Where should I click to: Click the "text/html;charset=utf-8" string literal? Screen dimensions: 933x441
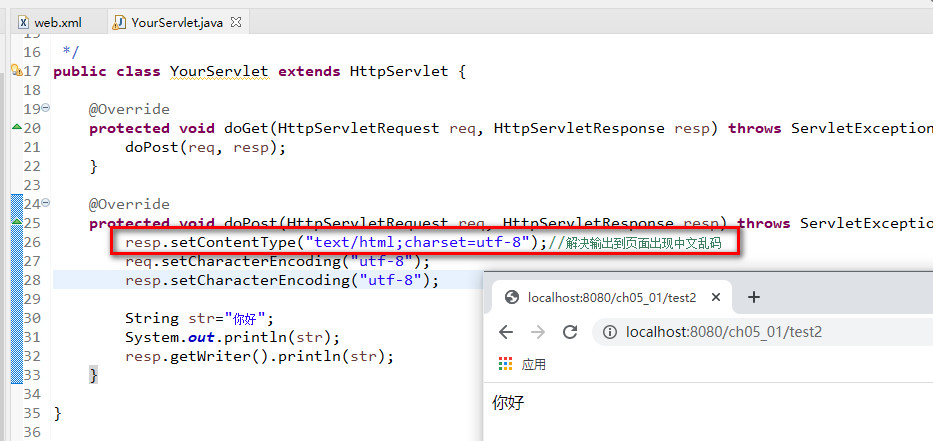pyautogui.click(x=418, y=242)
